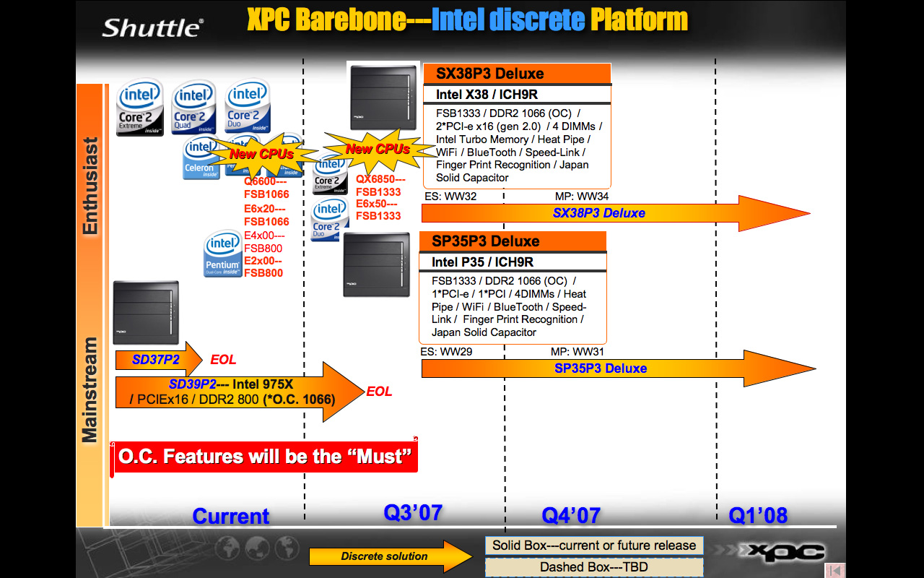Click the Shuttle logo
Viewport: 924px width, 578px height.
click(x=152, y=28)
